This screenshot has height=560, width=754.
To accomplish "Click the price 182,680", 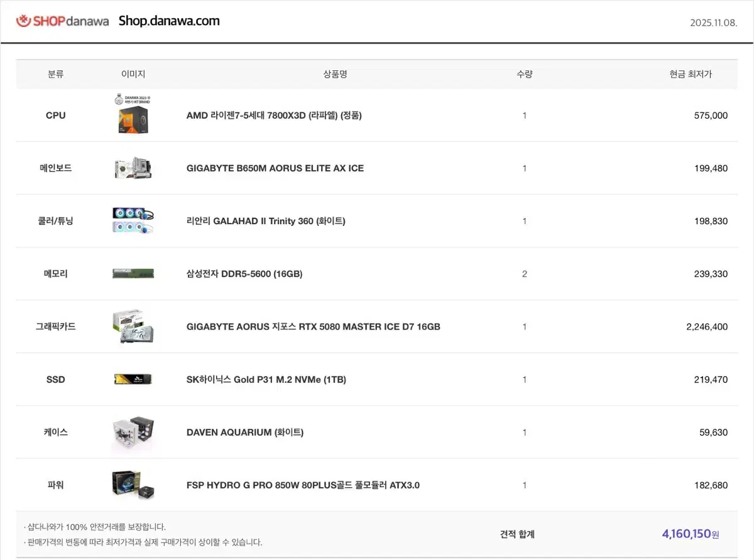I will coord(710,485).
